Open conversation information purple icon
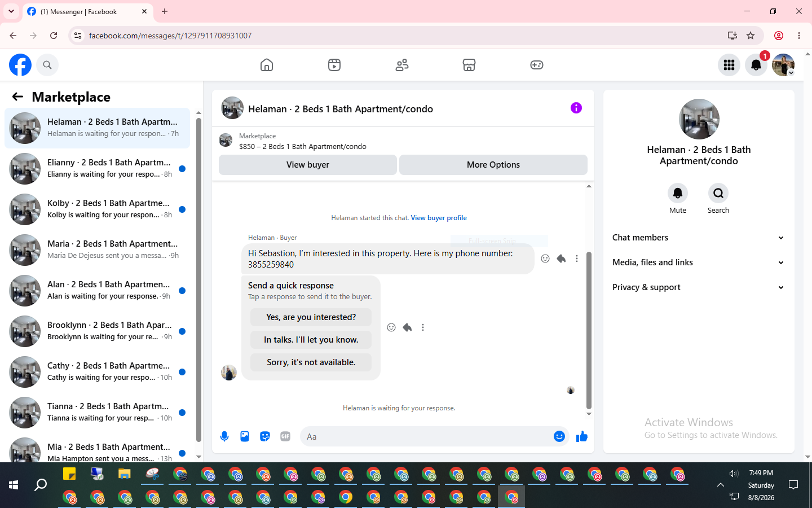The height and width of the screenshot is (508, 812). (576, 108)
